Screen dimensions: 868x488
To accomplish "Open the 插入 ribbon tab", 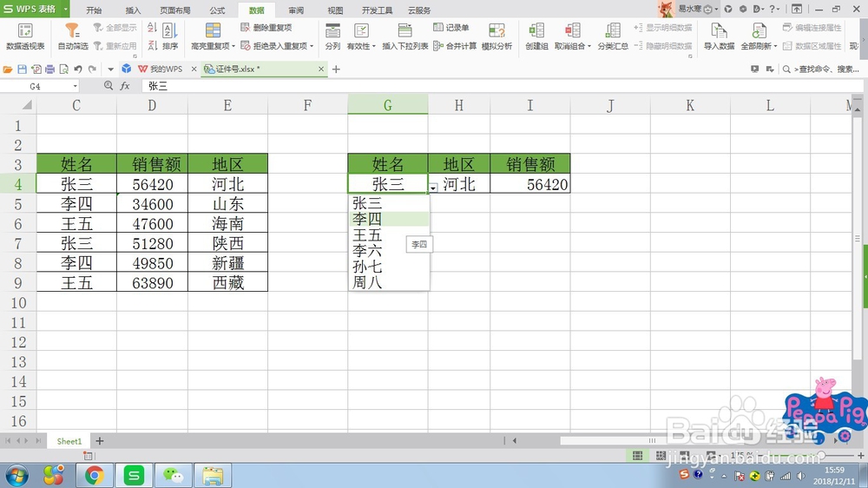I will 133,10.
